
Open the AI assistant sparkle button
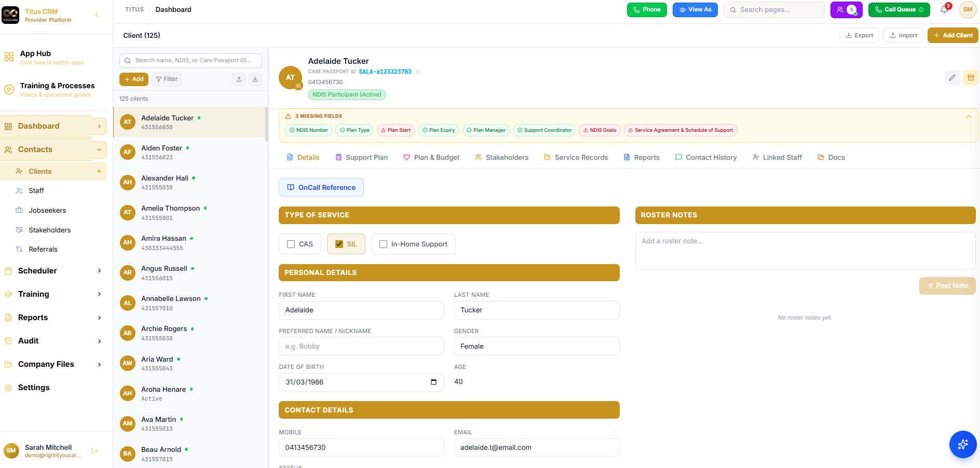(x=963, y=445)
